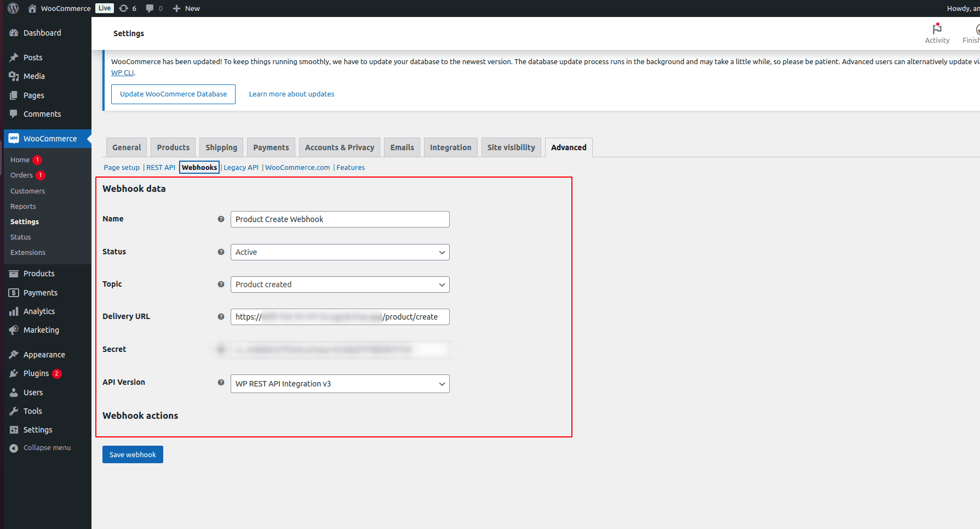The height and width of the screenshot is (529, 980).
Task: Follow Learn more about updates link
Action: pyautogui.click(x=291, y=94)
